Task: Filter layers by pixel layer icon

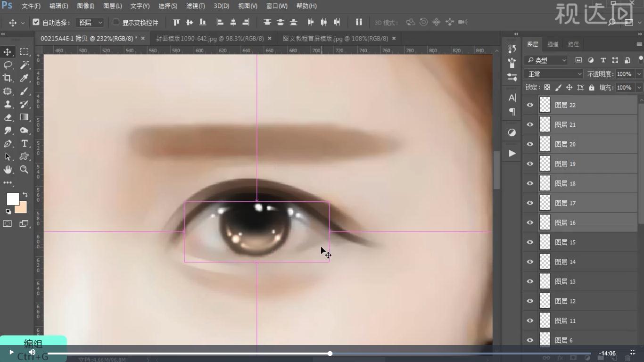Action: (578, 60)
